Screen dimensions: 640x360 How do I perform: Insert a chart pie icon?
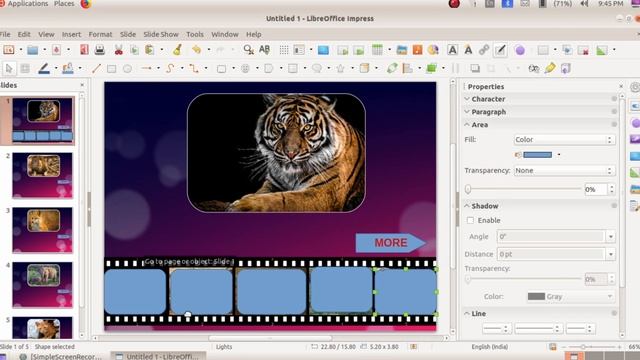click(x=433, y=50)
